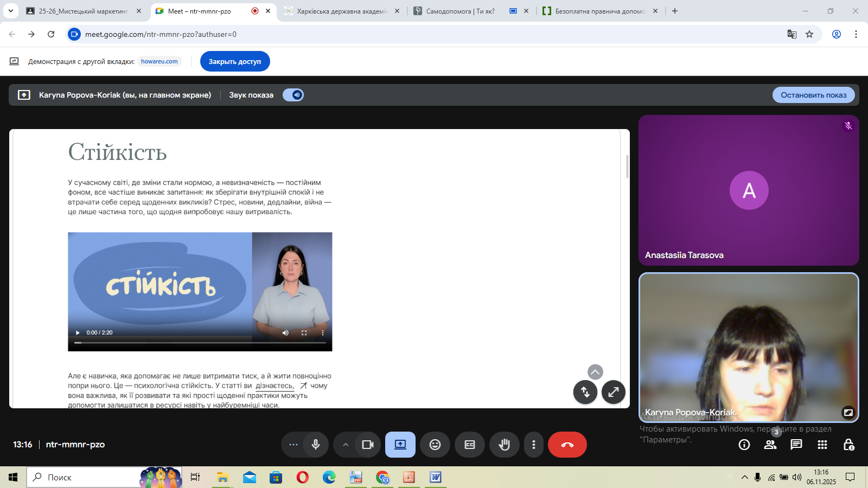Open the chat messages panel
Viewport: 868px width, 488px height.
point(796,445)
